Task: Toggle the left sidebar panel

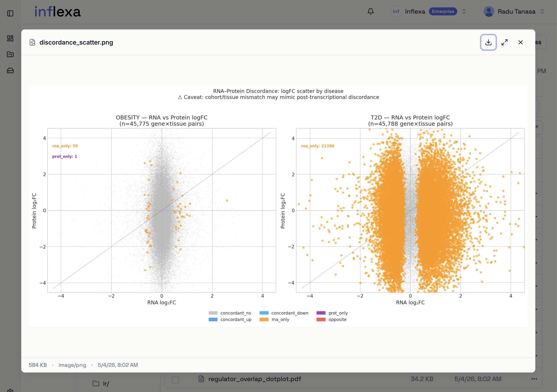Action: tap(10, 13)
